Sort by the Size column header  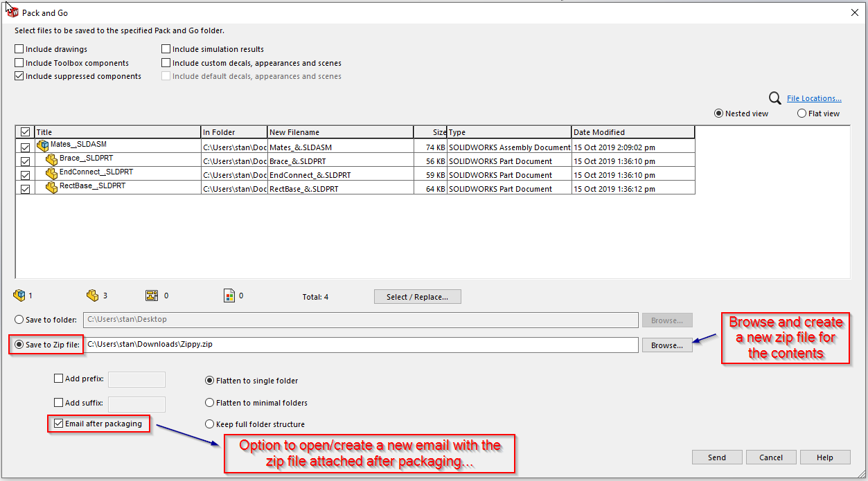(x=430, y=132)
